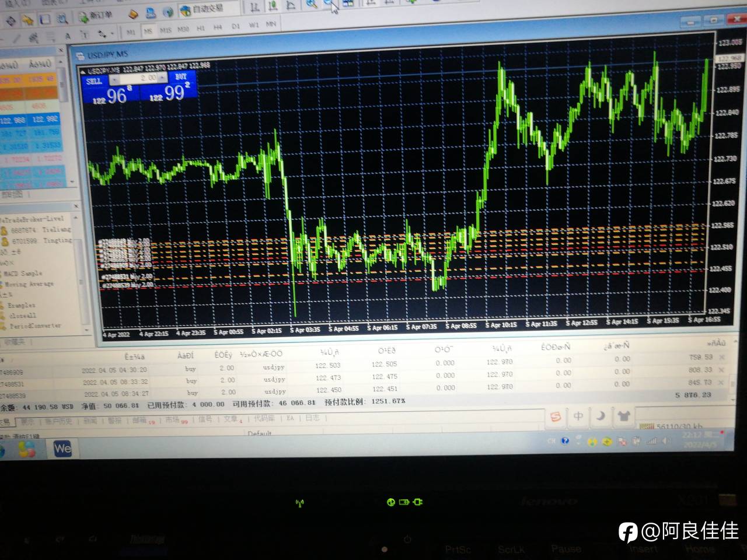Select the 122.968 highlighted Market Watch row
747x560 pixels.
pos(29,120)
